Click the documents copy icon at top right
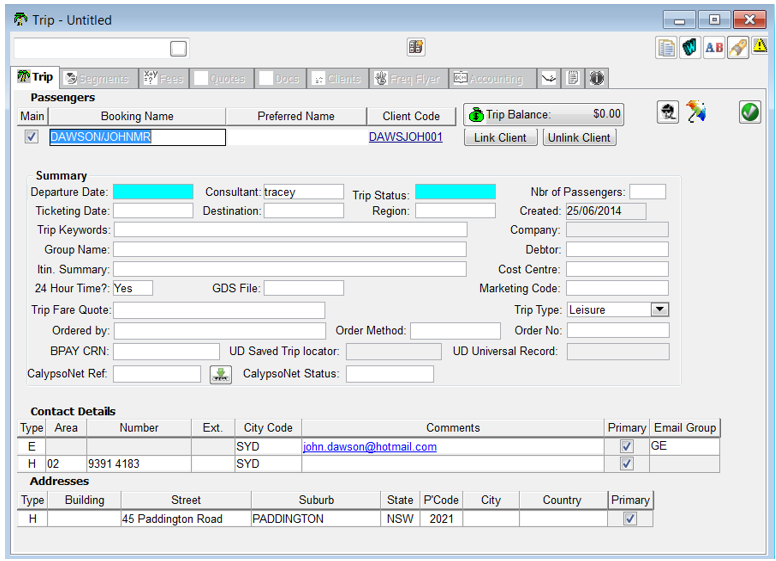The image size is (776, 561). pyautogui.click(x=666, y=48)
